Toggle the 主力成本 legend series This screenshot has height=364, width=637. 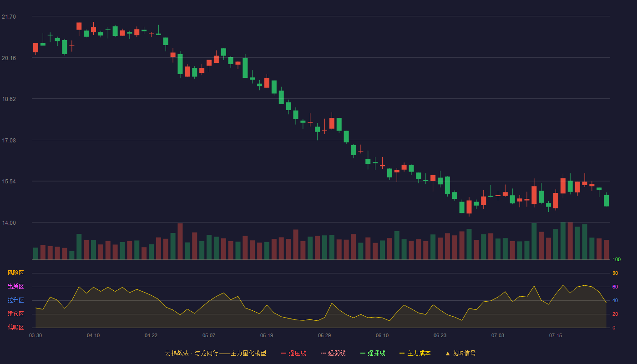[x=415, y=353]
